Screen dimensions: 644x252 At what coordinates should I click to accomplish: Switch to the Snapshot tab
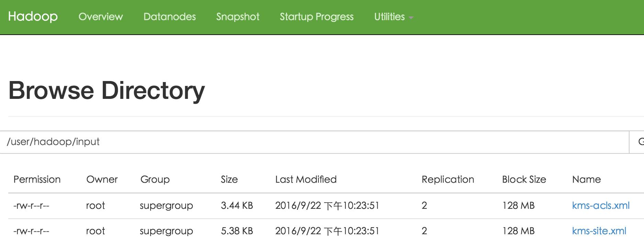click(x=237, y=17)
